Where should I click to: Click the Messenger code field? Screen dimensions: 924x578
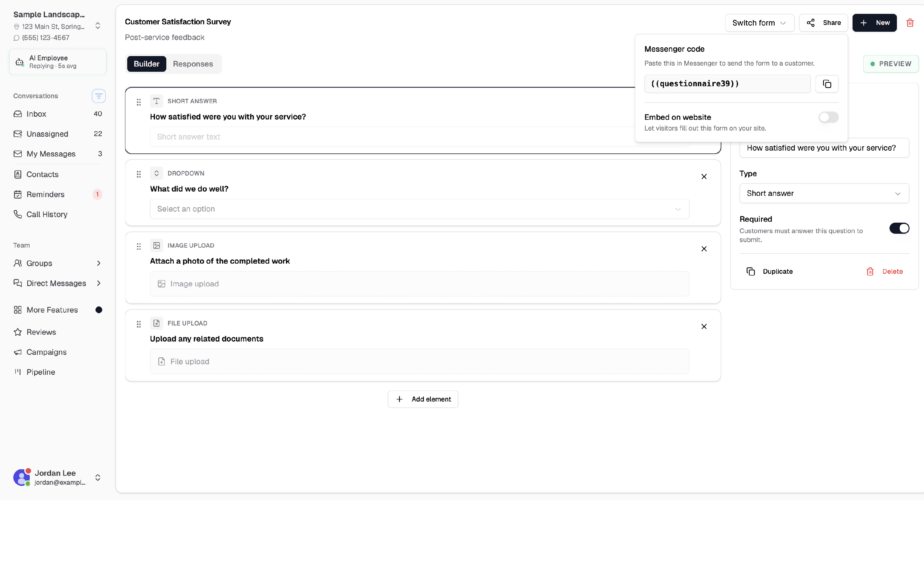[727, 84]
